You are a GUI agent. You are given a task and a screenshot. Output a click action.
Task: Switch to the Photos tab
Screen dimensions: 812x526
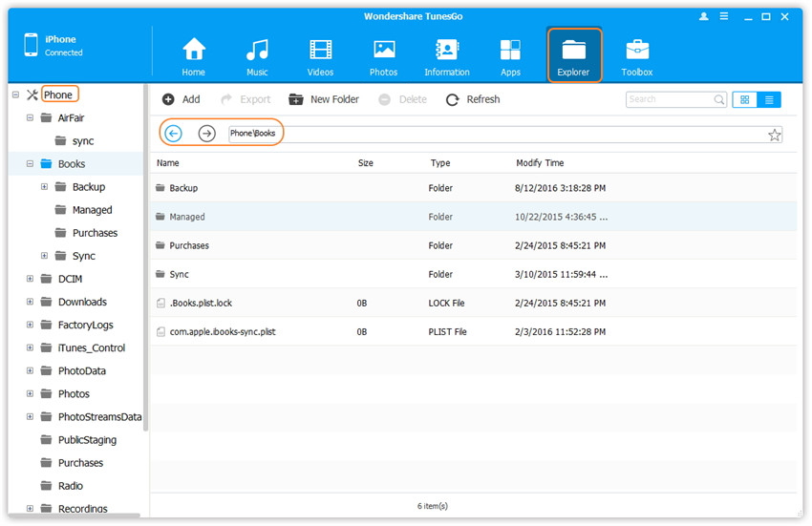pos(384,57)
